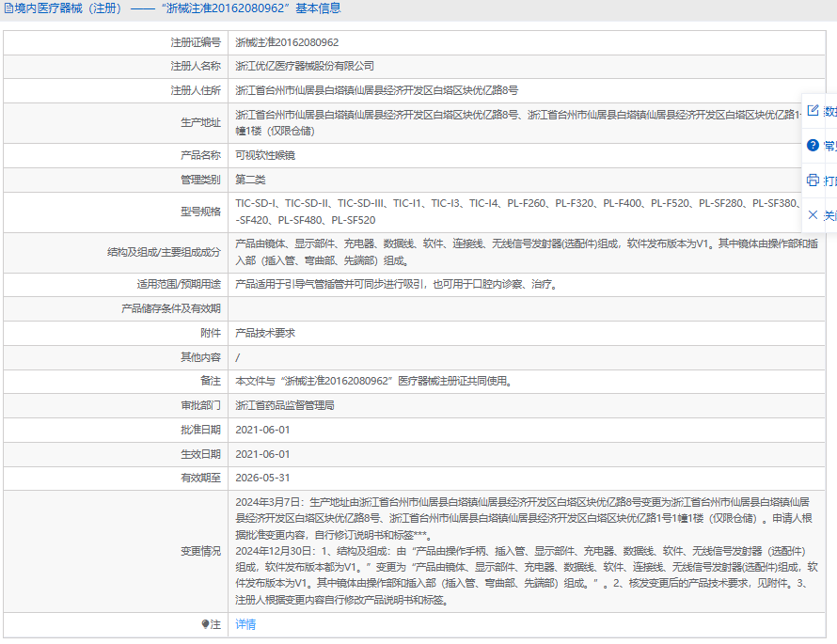Click the 产品技术要求 attachment text

[x=265, y=333]
